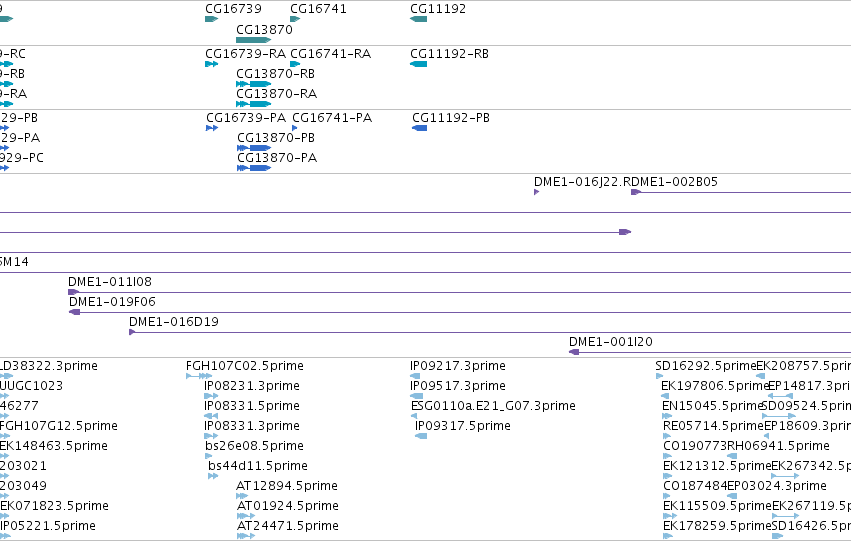Click the ESG0110a.E21_G07.3prime EST label
Screen dimensions: 851x541
493,406
